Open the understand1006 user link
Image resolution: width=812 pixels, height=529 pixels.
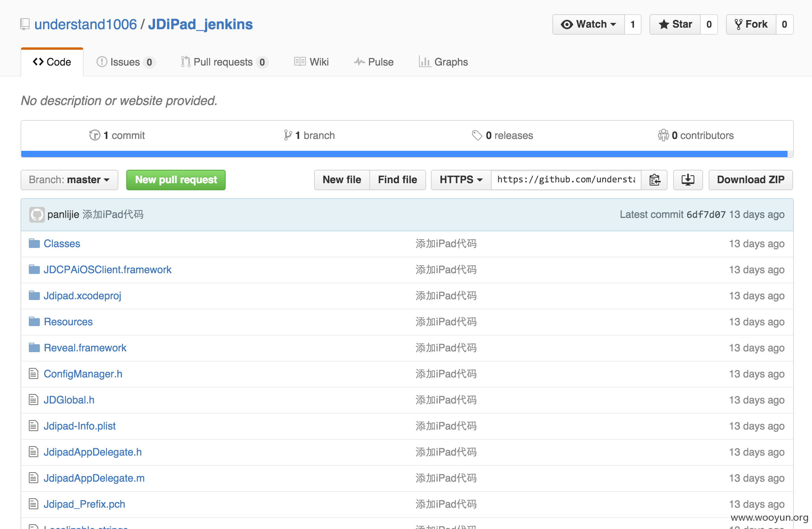pyautogui.click(x=86, y=24)
